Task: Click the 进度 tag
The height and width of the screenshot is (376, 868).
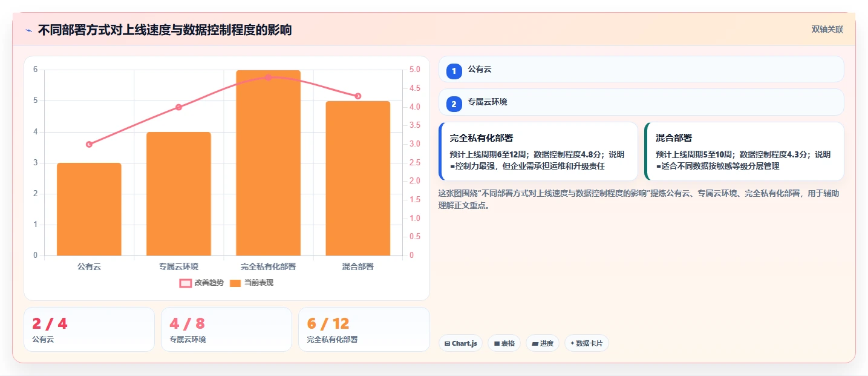Action: (543, 343)
